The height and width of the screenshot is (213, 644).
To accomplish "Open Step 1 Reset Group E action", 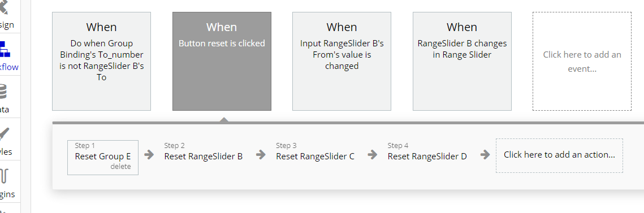I will (x=103, y=157).
